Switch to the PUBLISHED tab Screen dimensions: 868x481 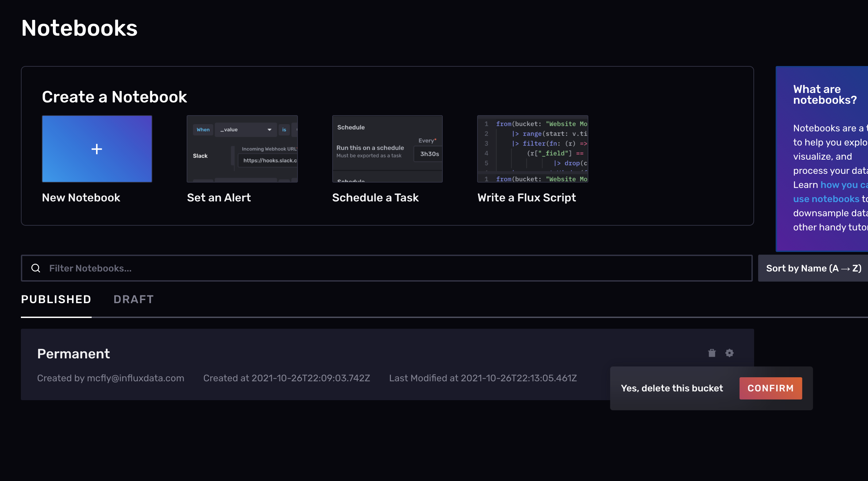point(56,299)
